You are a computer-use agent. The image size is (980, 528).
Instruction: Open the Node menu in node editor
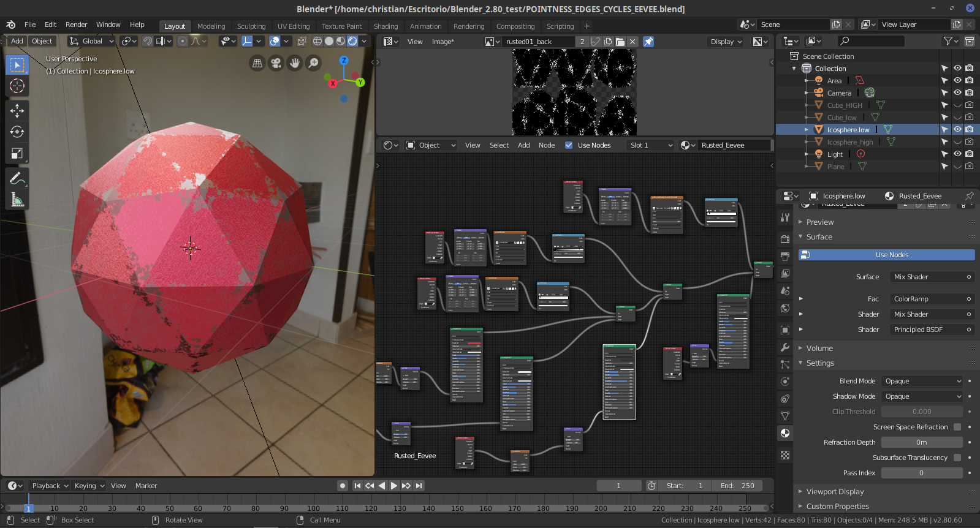tap(547, 145)
